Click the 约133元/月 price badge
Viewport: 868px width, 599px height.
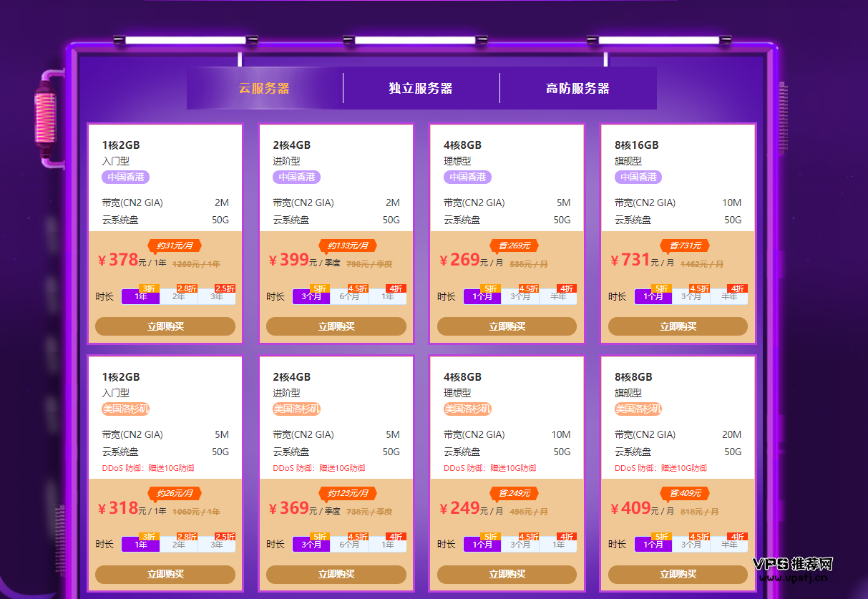(348, 245)
